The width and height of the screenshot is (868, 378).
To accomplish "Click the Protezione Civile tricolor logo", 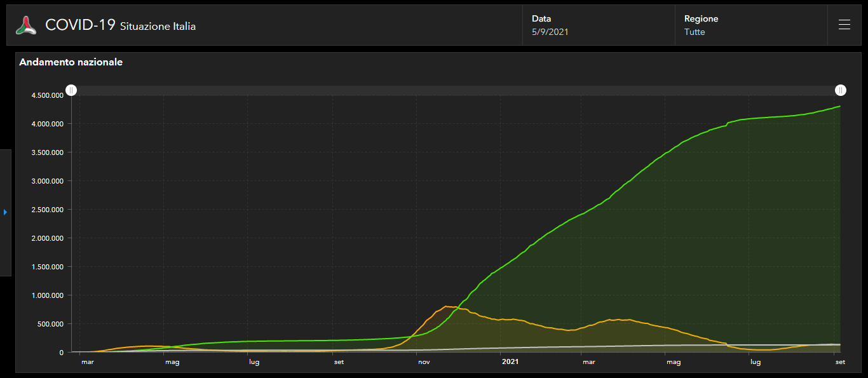I will pos(26,25).
